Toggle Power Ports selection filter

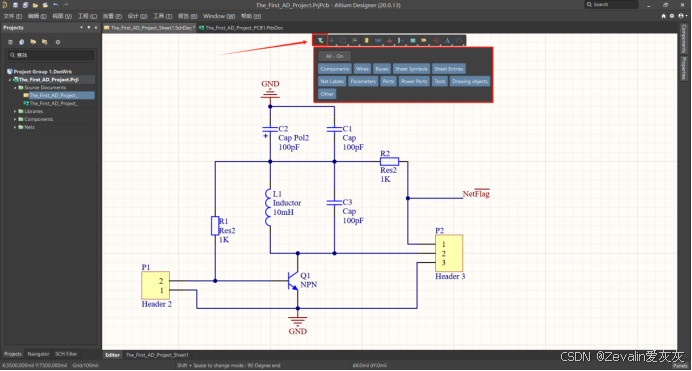(x=414, y=81)
